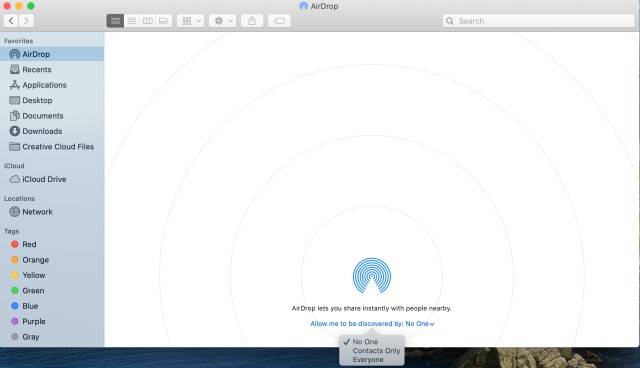Click the Share toolbar button
640x368 pixels.
click(252, 21)
